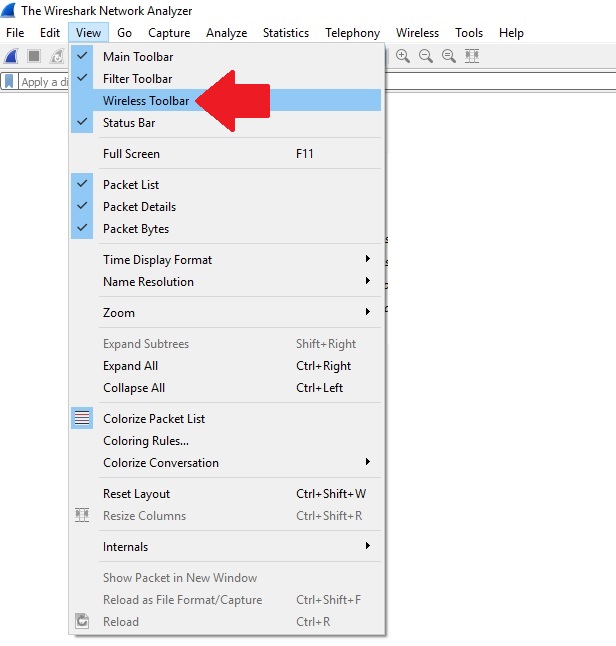Click the stop capture square icon
Viewport: 616px width, 646px height.
[34, 56]
